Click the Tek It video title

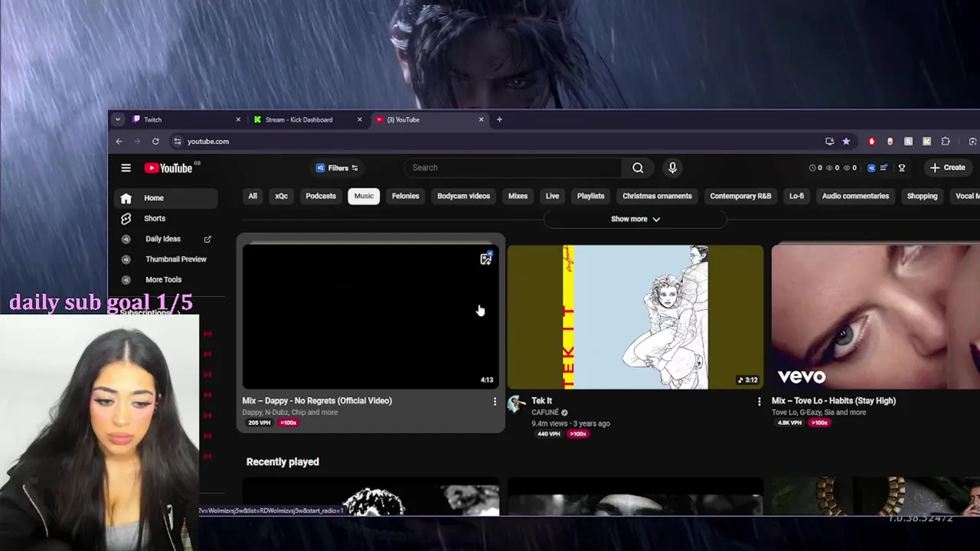pyautogui.click(x=542, y=400)
